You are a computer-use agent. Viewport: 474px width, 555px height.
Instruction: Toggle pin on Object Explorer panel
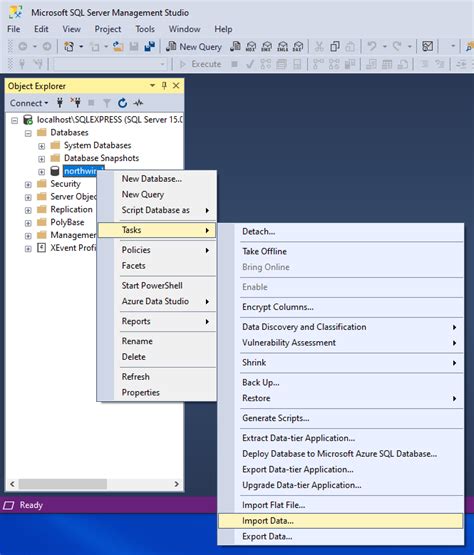point(164,86)
